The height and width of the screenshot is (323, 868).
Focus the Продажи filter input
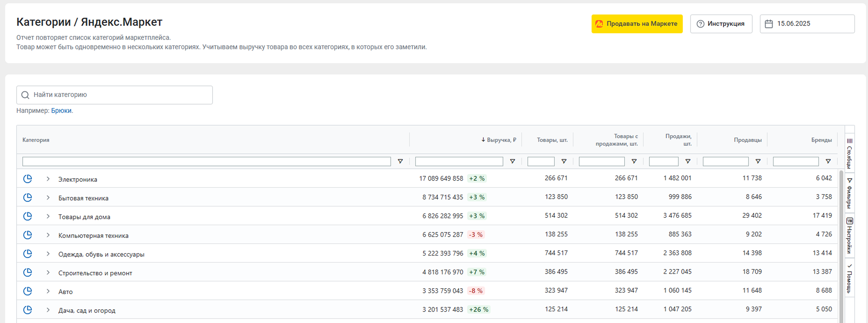coord(663,161)
